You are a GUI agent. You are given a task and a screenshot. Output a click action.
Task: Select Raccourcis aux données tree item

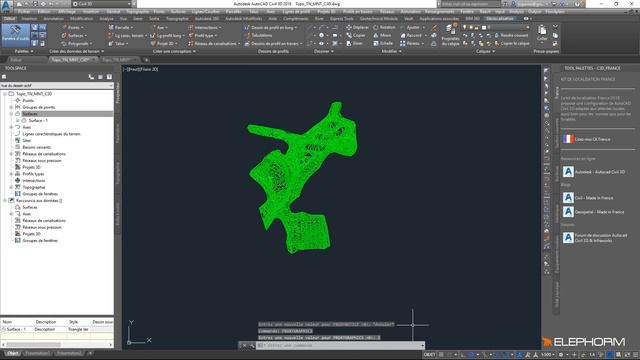coord(39,201)
